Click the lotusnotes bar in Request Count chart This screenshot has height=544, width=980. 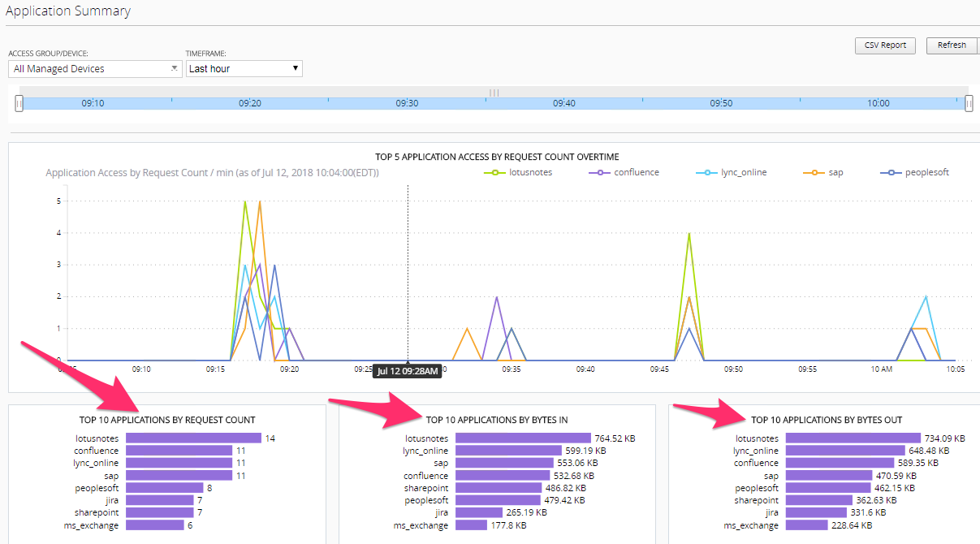point(193,438)
